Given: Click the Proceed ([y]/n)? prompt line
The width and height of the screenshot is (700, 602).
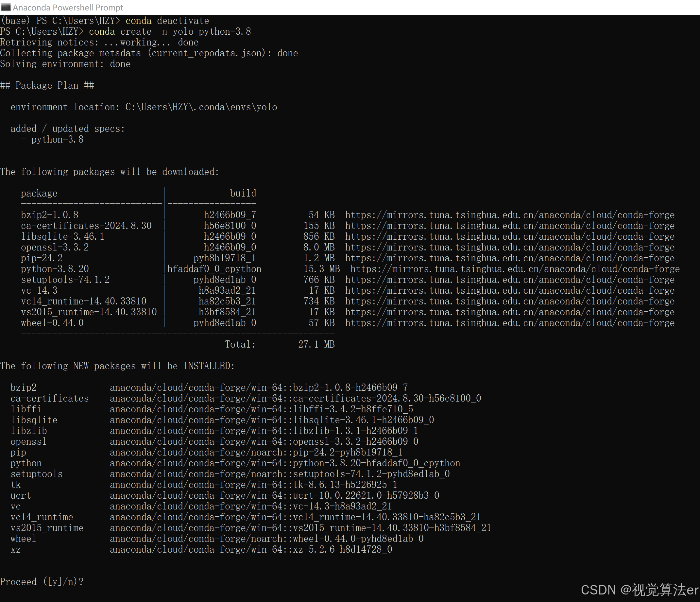Looking at the screenshot, I should point(42,581).
